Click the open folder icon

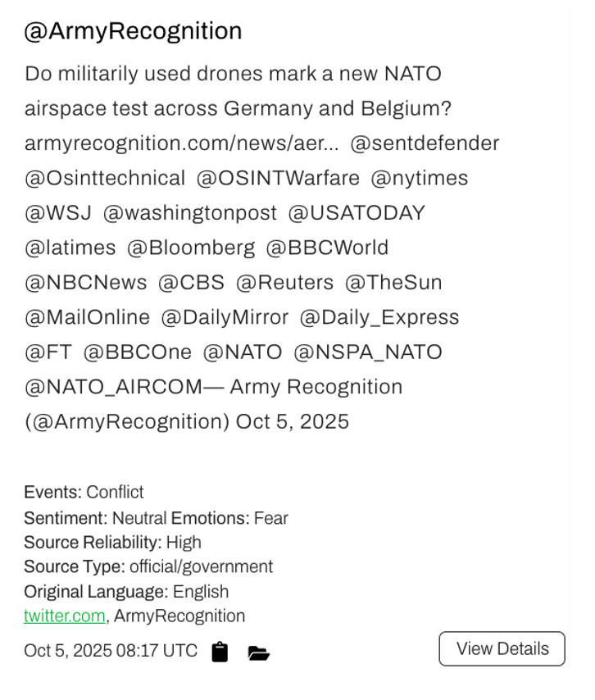(258, 652)
